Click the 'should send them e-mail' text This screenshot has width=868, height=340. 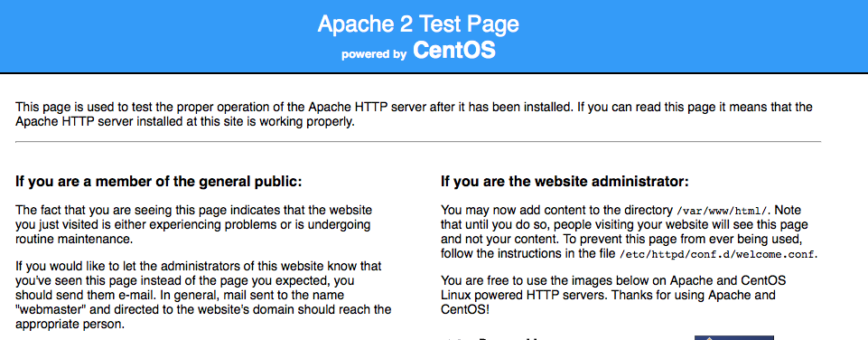click(75, 295)
